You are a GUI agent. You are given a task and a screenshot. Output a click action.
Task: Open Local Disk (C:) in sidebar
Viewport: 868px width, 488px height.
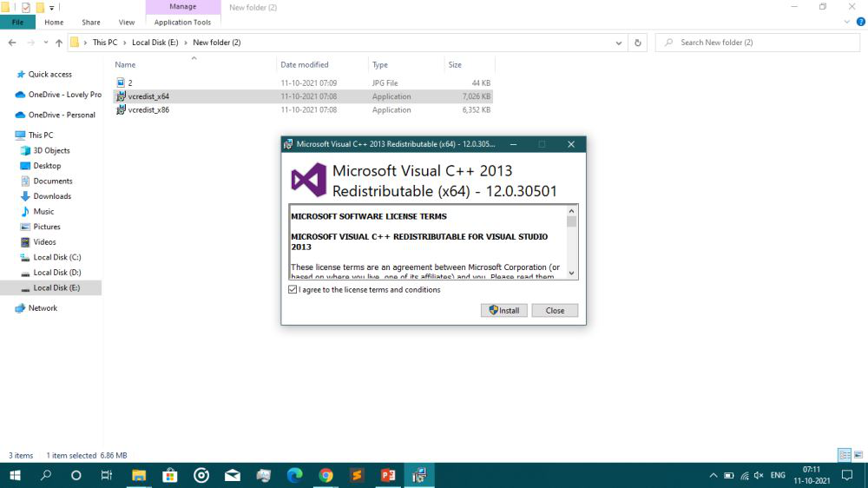[x=50, y=257]
